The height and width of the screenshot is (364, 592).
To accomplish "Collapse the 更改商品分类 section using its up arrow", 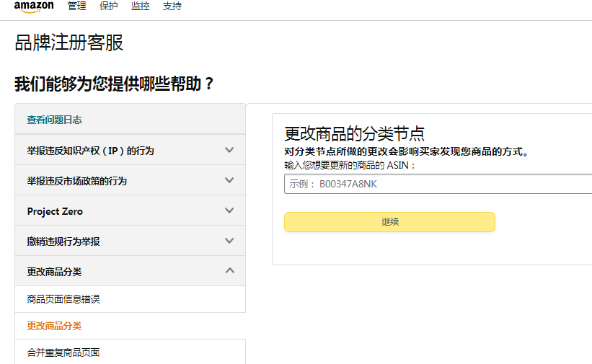I will click(x=229, y=271).
